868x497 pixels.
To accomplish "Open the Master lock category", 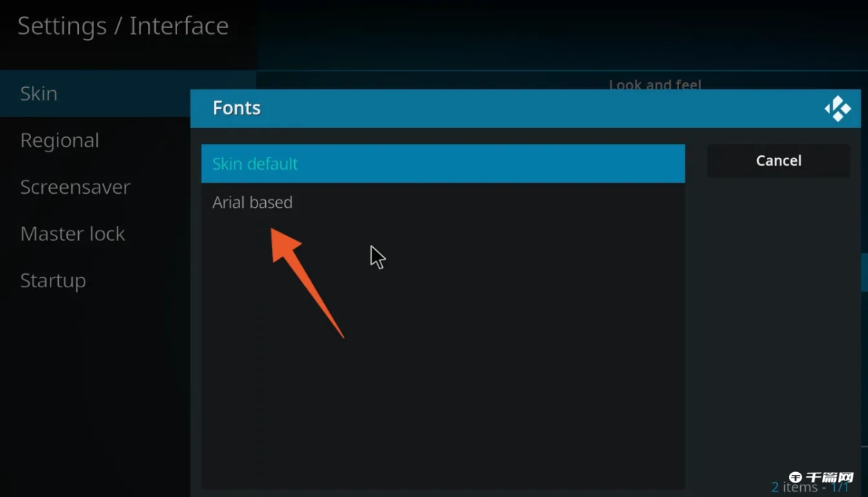I will coord(73,234).
